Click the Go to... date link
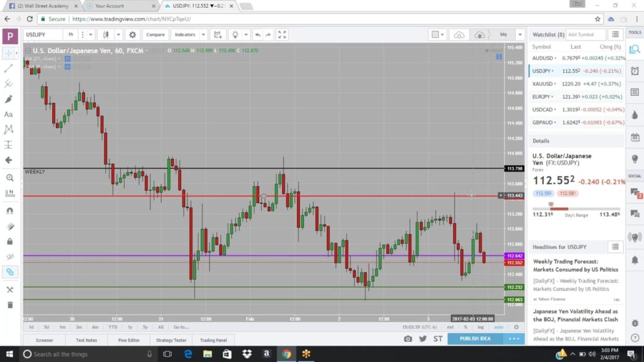Viewport: 644px width, 362px height. (x=181, y=327)
